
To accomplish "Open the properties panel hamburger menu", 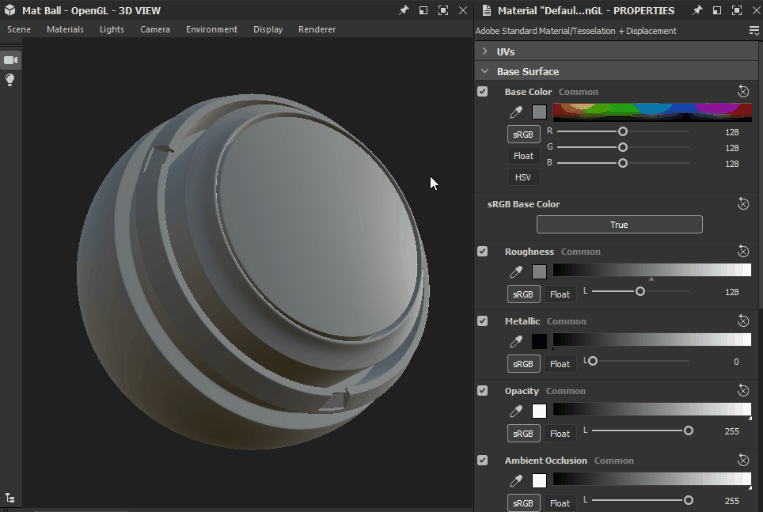I will (754, 31).
